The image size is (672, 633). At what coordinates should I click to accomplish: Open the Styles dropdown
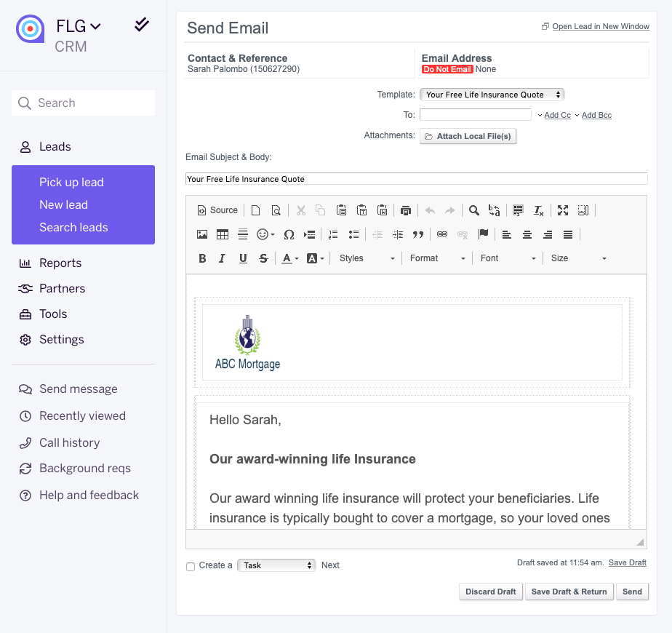367,258
